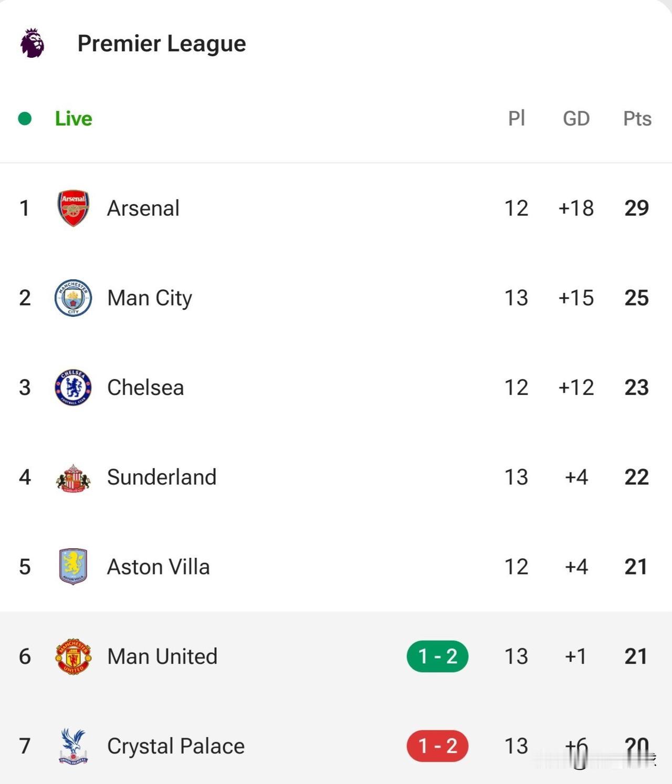Click the green live indicator dot

[x=25, y=119]
